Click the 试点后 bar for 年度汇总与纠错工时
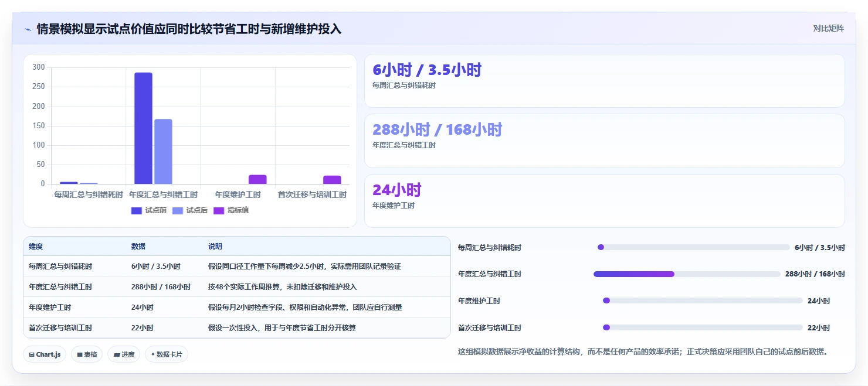 [163, 152]
